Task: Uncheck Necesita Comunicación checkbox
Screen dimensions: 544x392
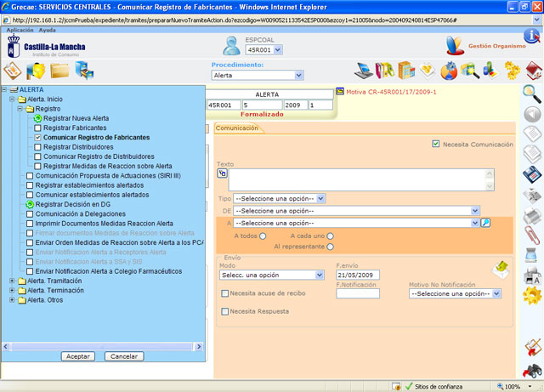Action: [x=436, y=144]
